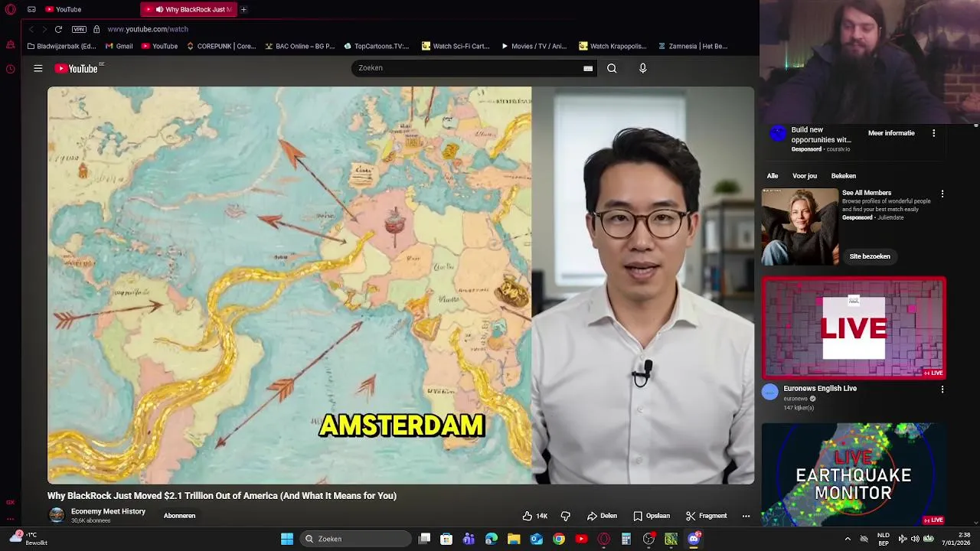The height and width of the screenshot is (551, 980).
Task: Click the BlackRock video player
Action: coord(400,285)
